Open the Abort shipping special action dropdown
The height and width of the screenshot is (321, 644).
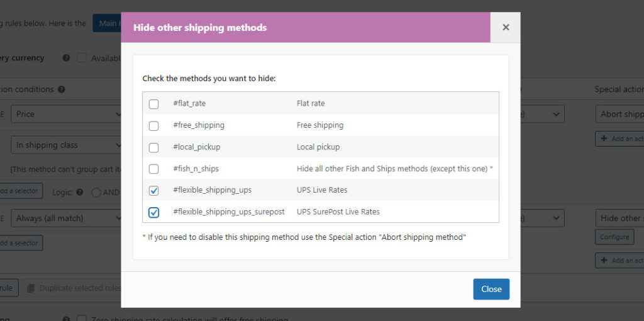click(619, 114)
